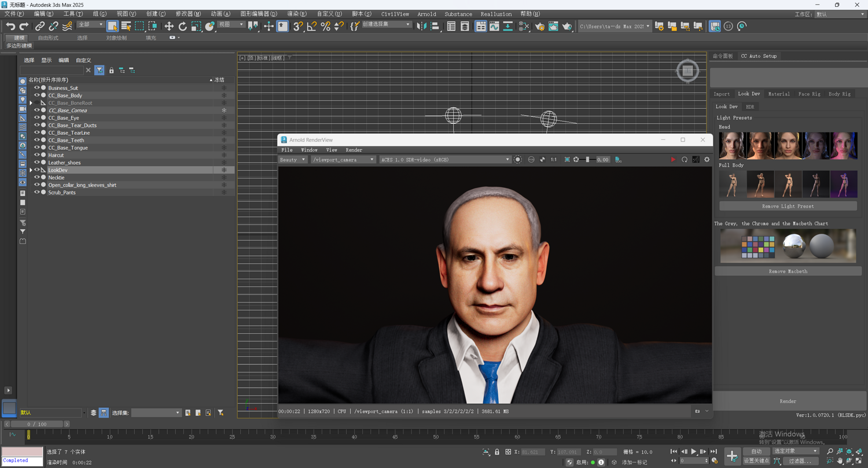Click the Macbeth chart preview thumbnail

coord(788,246)
